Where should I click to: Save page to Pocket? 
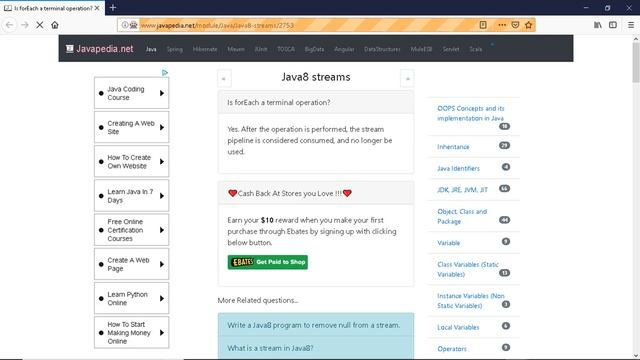tap(515, 25)
